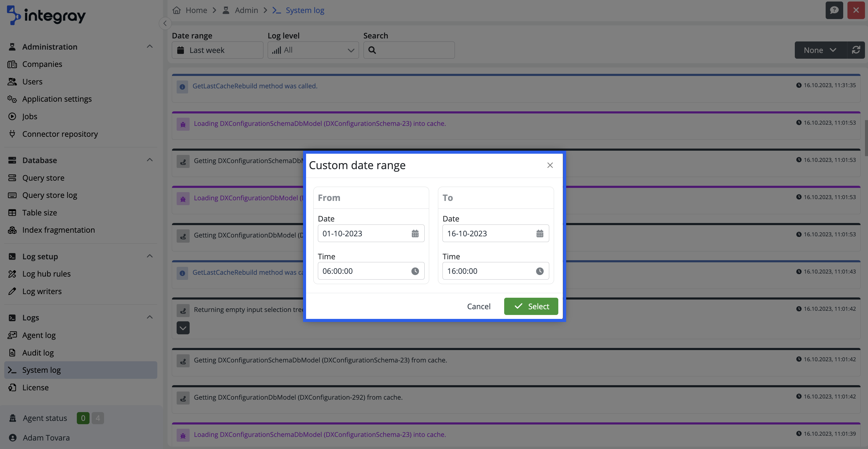
Task: Expand the Returning empty input log entry
Action: coord(183,328)
